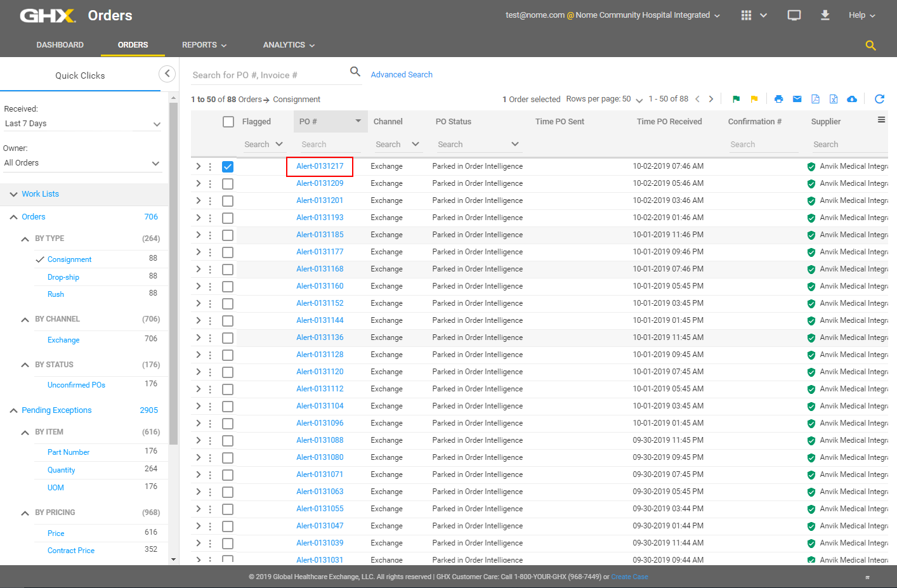This screenshot has width=897, height=588.
Task: Uncheck the checkbox for Alert-0131217
Action: pyautogui.click(x=228, y=167)
